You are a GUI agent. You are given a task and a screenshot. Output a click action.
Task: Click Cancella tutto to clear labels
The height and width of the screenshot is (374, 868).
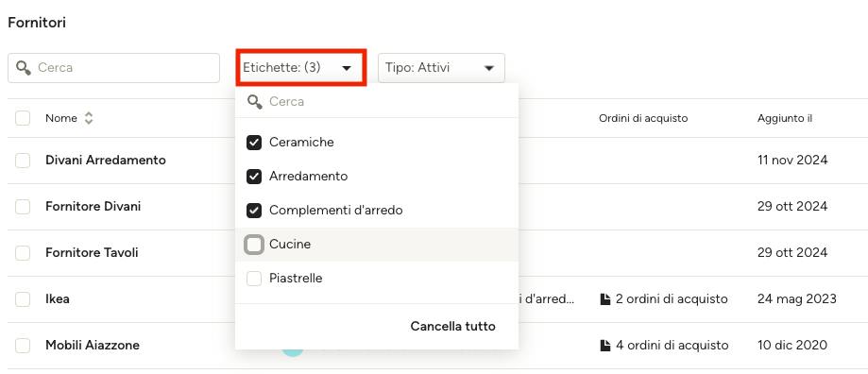(x=452, y=327)
